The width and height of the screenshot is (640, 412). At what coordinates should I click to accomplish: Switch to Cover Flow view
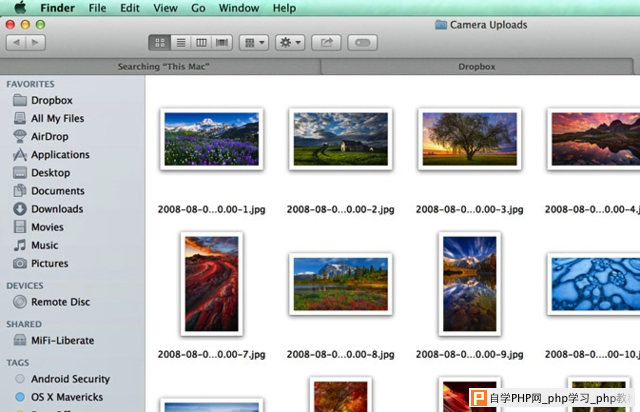[x=222, y=42]
